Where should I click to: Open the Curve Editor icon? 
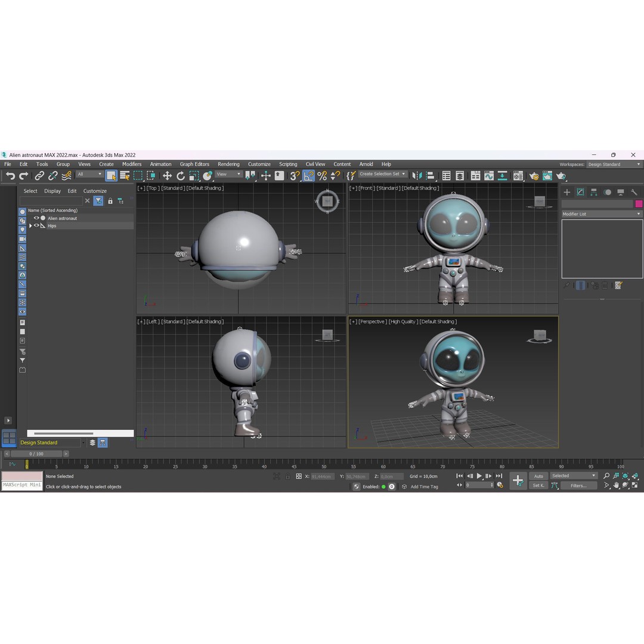(x=489, y=176)
